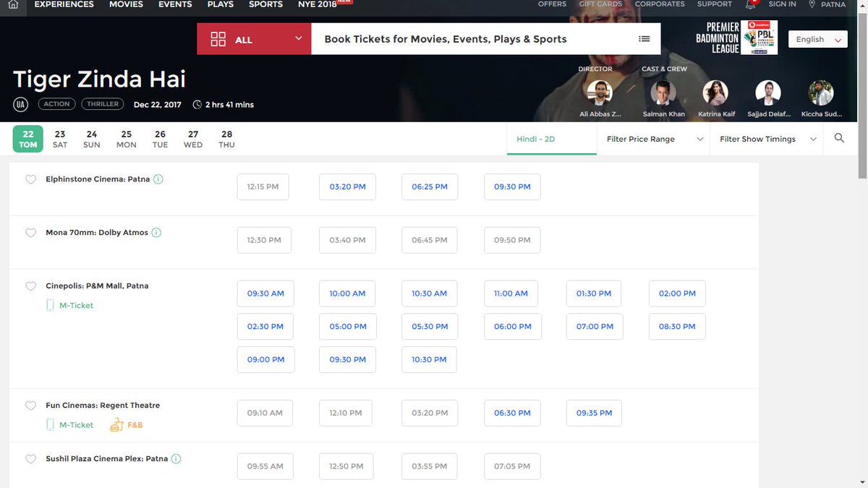Click the M-Ticket icon under Fun Cinemas

pos(50,424)
